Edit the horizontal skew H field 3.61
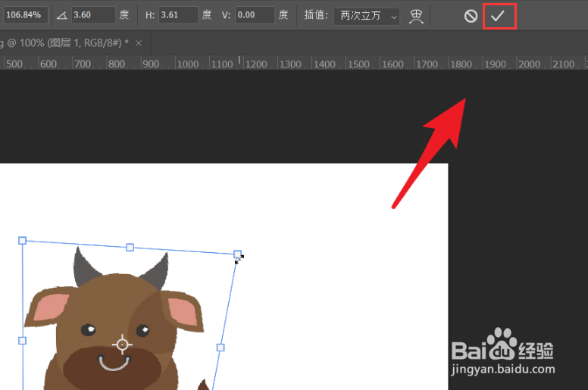Image resolution: width=588 pixels, height=390 pixels. pos(178,15)
